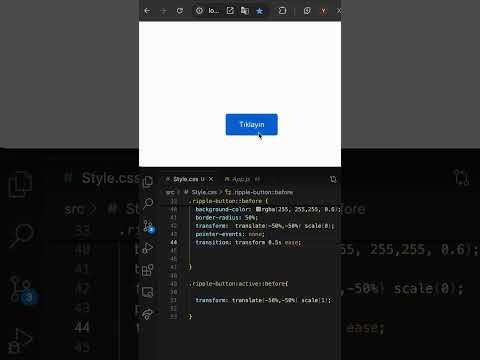Click the browser address bar URL text
480x360 pixels.
tap(214, 11)
